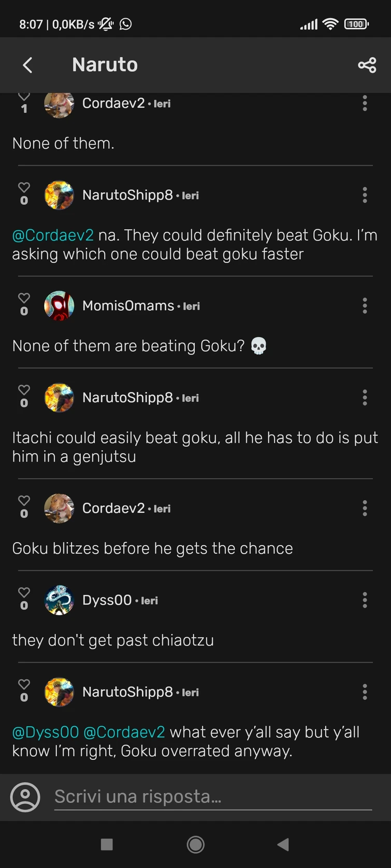Screen dimensions: 391x868
Task: Open the three-dot menu on Dyss00's comment
Action: [x=365, y=600]
